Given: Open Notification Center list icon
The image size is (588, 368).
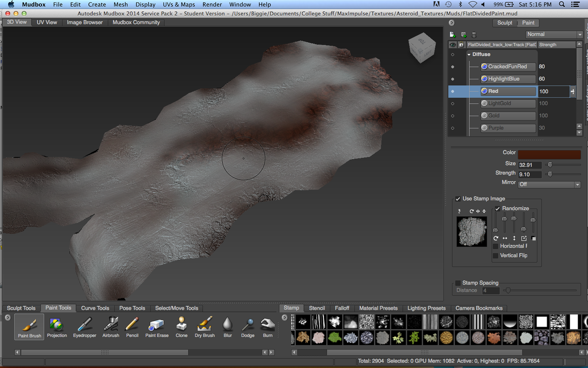Looking at the screenshot, I should [575, 4].
